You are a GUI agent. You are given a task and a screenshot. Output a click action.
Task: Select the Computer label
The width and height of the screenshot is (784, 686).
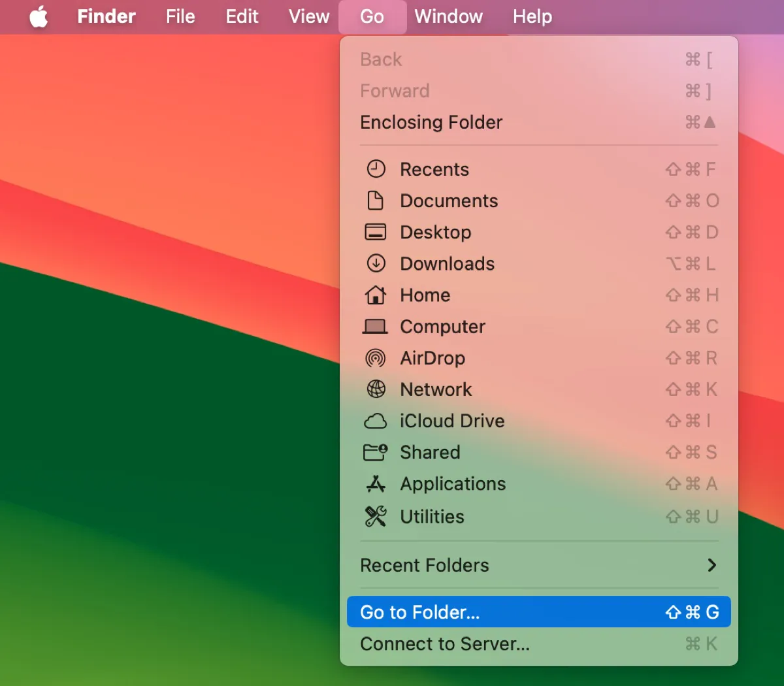(443, 326)
